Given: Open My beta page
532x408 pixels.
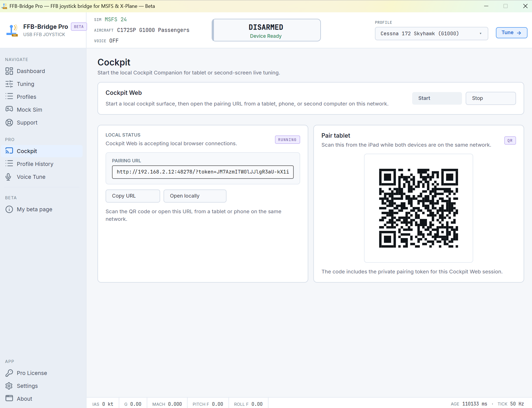Looking at the screenshot, I should [42, 209].
